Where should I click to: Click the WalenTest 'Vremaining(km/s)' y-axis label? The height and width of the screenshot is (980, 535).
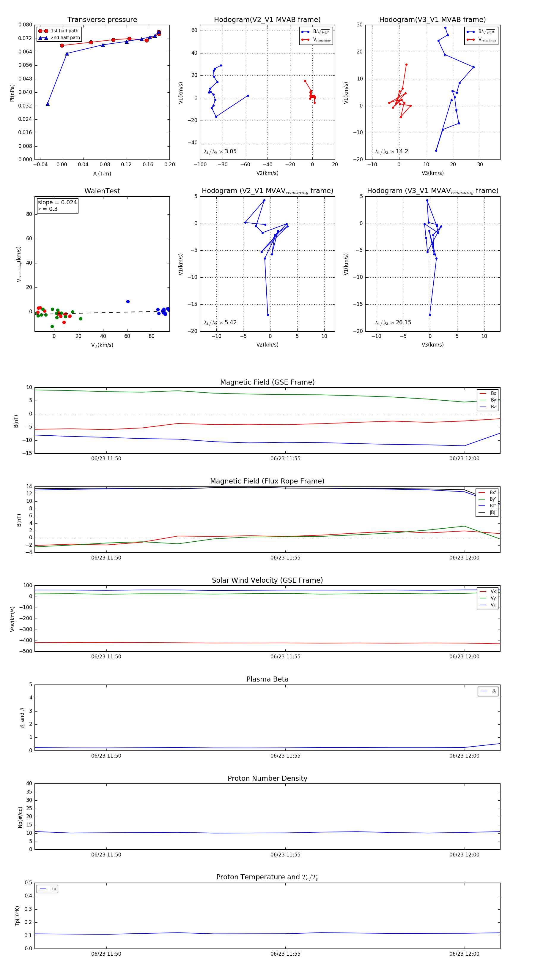tap(19, 264)
